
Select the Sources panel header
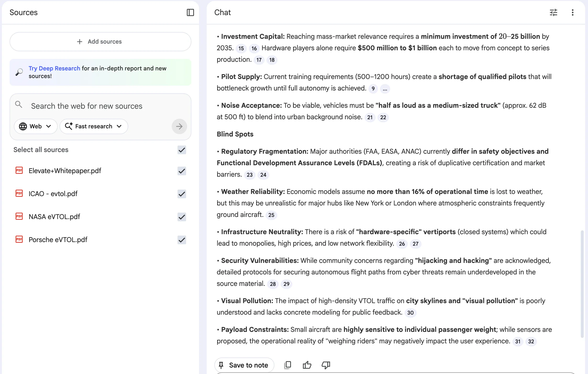click(x=23, y=12)
